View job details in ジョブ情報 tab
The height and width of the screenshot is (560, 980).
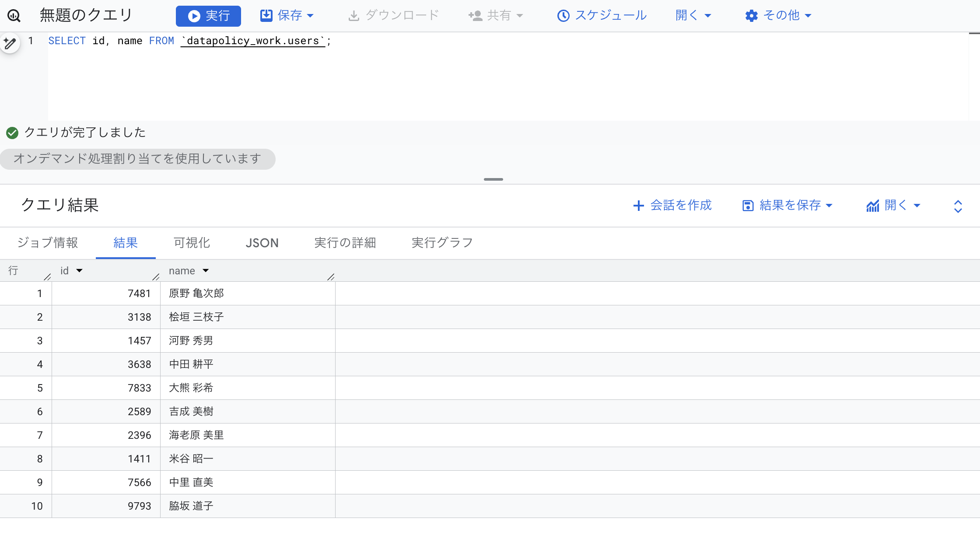48,243
